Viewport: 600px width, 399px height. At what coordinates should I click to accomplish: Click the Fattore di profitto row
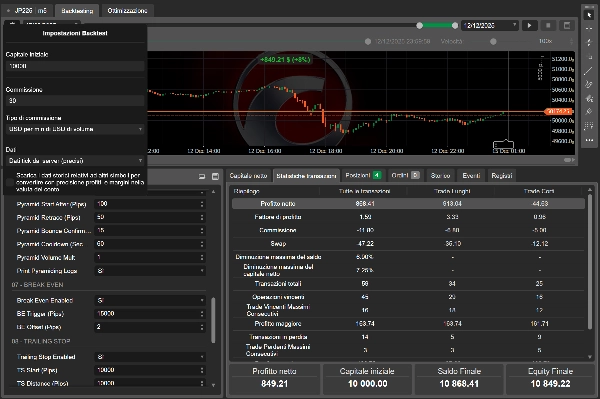coord(408,217)
